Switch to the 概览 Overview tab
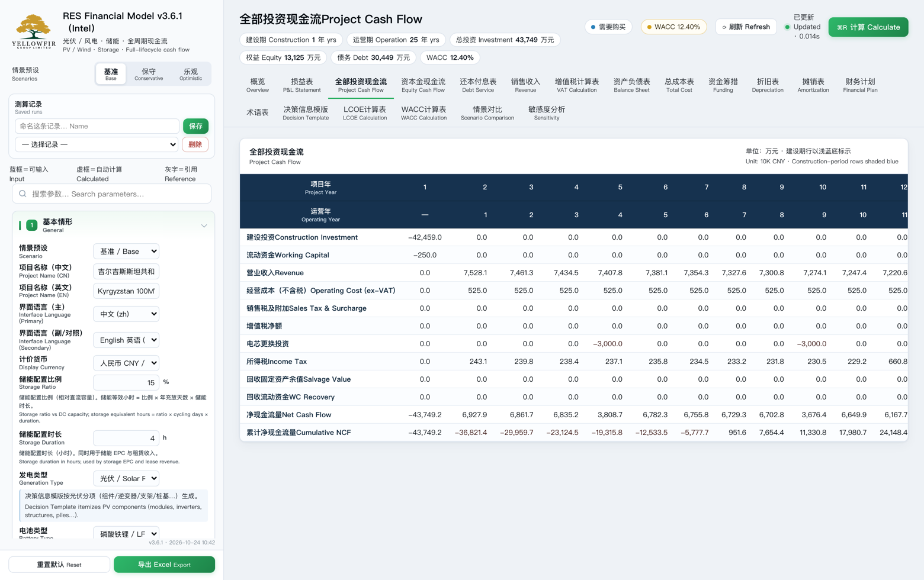 tap(258, 85)
